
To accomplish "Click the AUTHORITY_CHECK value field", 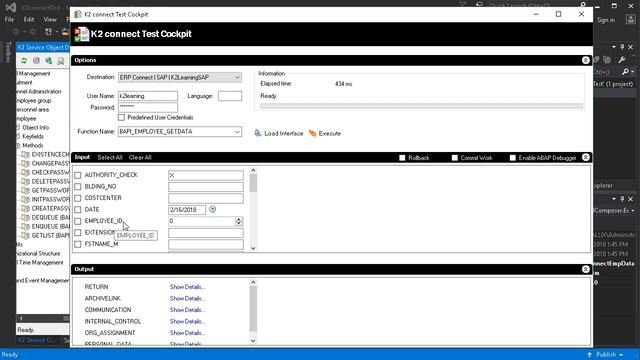I will click(x=206, y=175).
